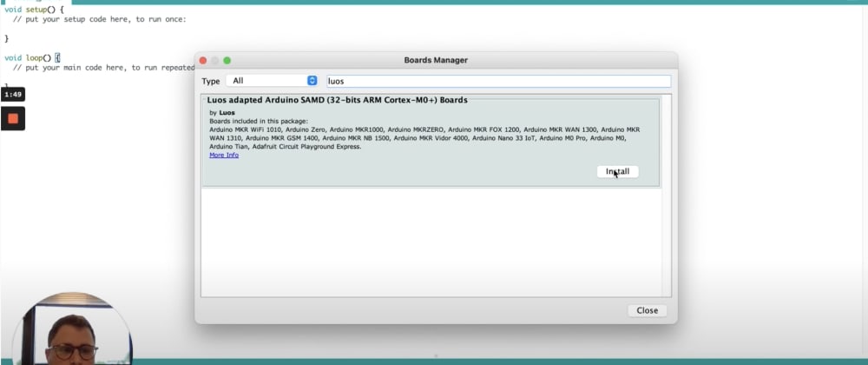
Task: Click the 'by Luos' author text
Action: tap(222, 112)
